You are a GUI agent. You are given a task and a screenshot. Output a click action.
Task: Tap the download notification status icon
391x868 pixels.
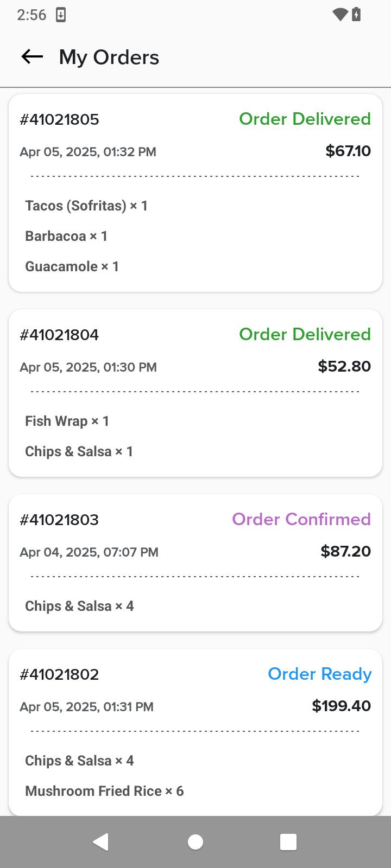coord(61,15)
